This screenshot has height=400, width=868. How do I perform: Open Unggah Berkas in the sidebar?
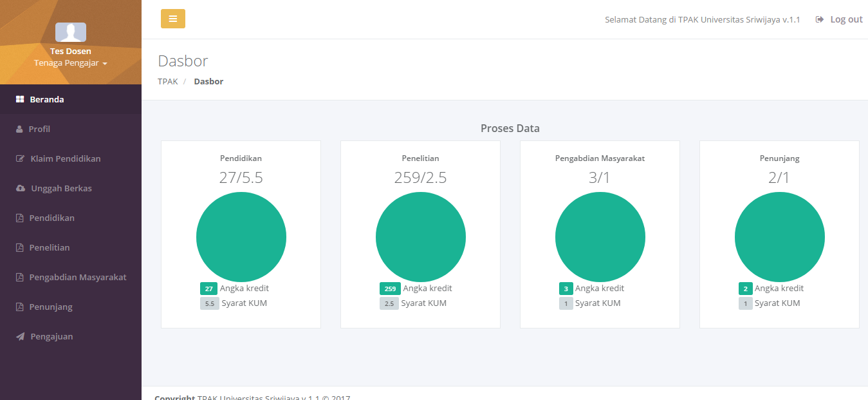coord(71,188)
